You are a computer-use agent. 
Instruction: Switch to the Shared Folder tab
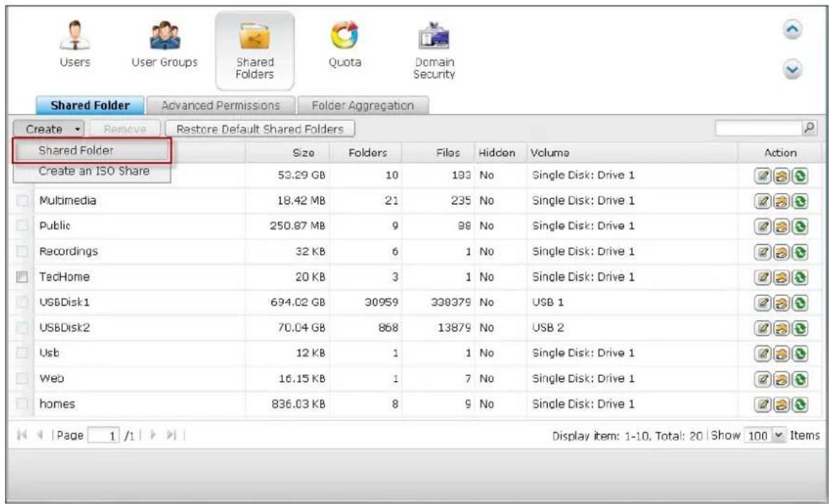tap(90, 105)
